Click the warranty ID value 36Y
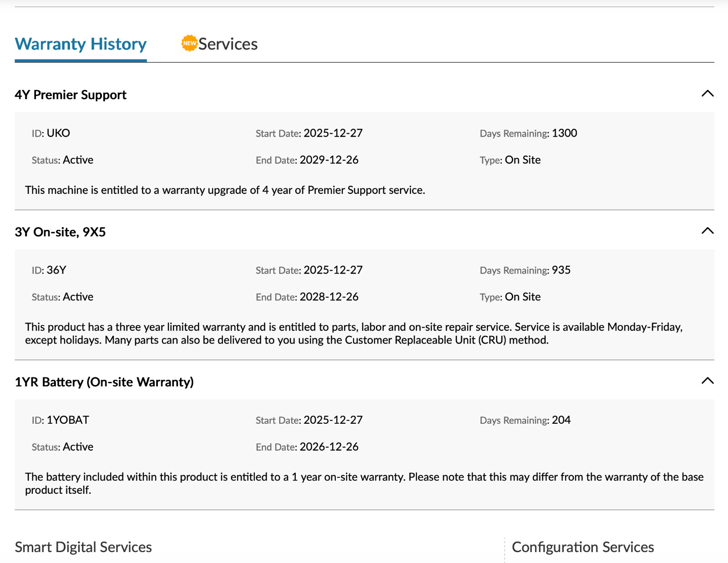The height and width of the screenshot is (563, 728). [x=56, y=270]
